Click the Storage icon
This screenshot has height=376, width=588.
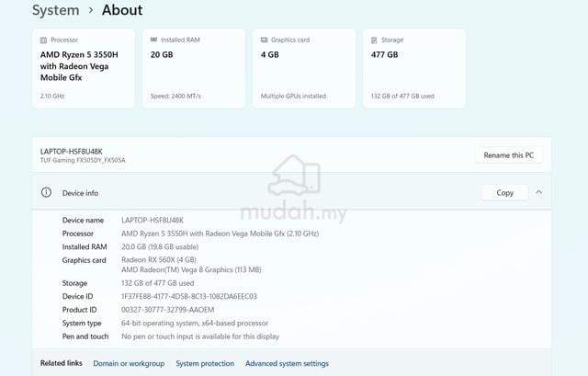point(374,40)
